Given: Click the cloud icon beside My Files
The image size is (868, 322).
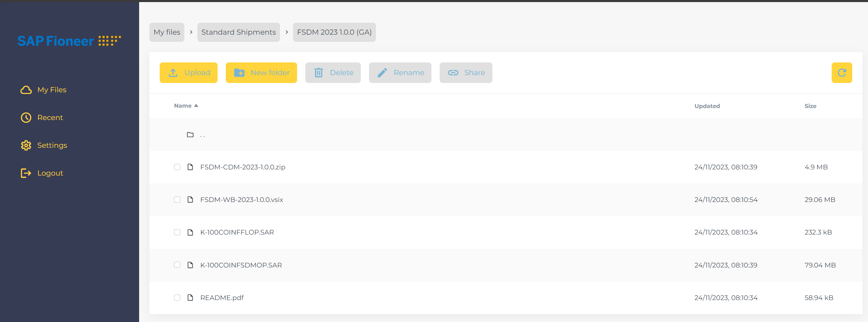Looking at the screenshot, I should (26, 90).
